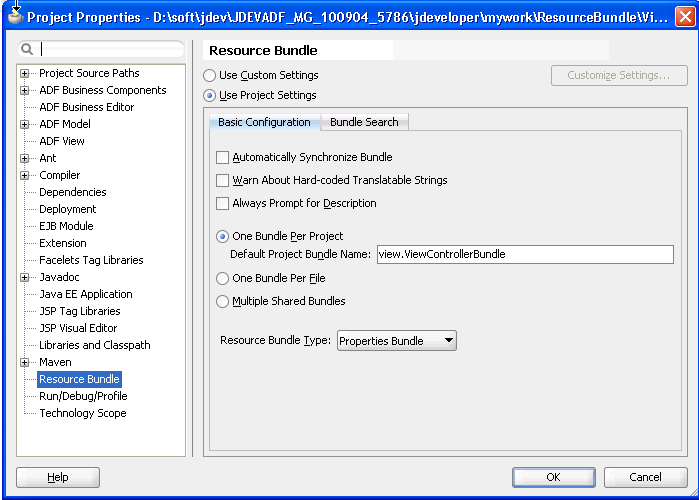The image size is (699, 500).
Task: Select JSP Tag Libraries tree item
Action: [x=79, y=311]
